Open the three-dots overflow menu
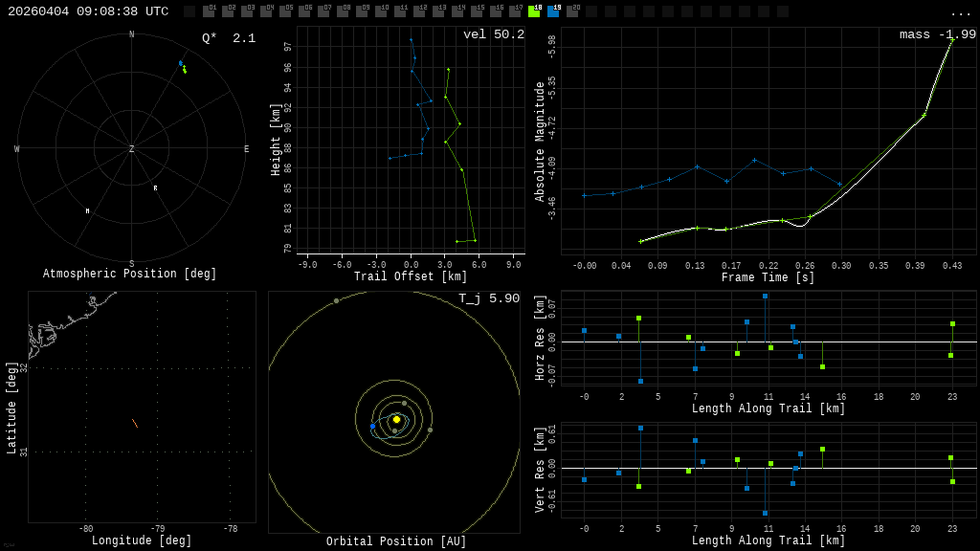980x551 pixels. [x=960, y=12]
